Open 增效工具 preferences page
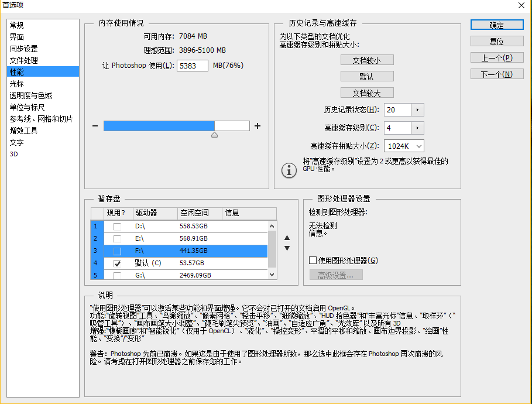 (43, 131)
